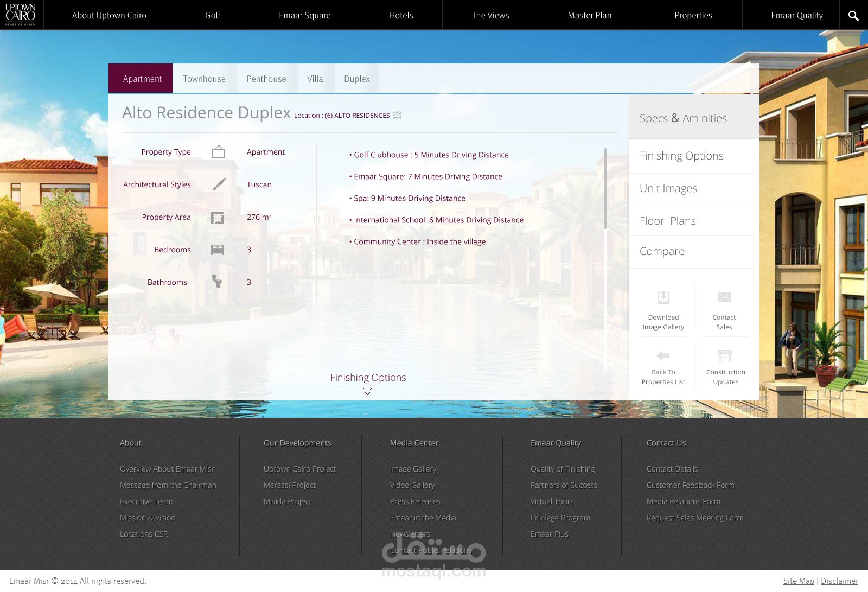Image resolution: width=868 pixels, height=592 pixels.
Task: Open the search magnifier icon
Action: click(853, 16)
